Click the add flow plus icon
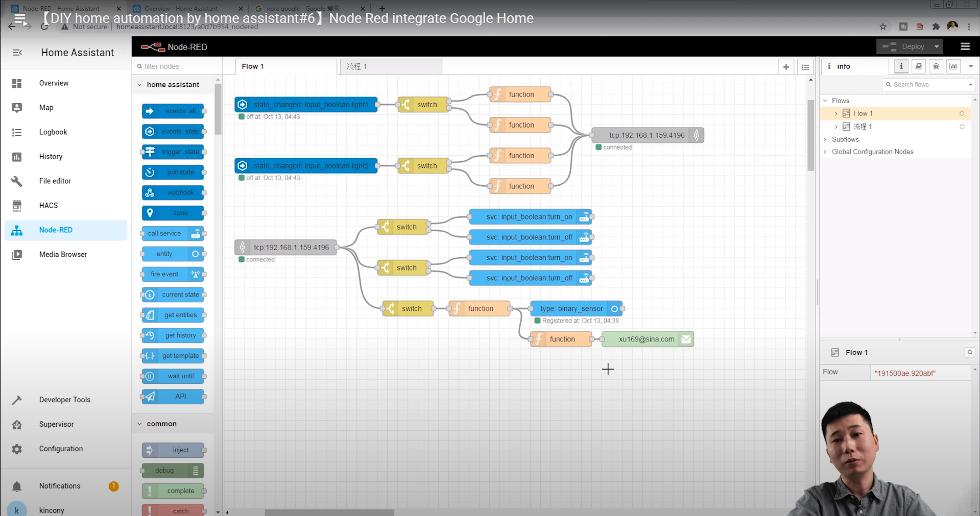The image size is (980, 516). [786, 67]
